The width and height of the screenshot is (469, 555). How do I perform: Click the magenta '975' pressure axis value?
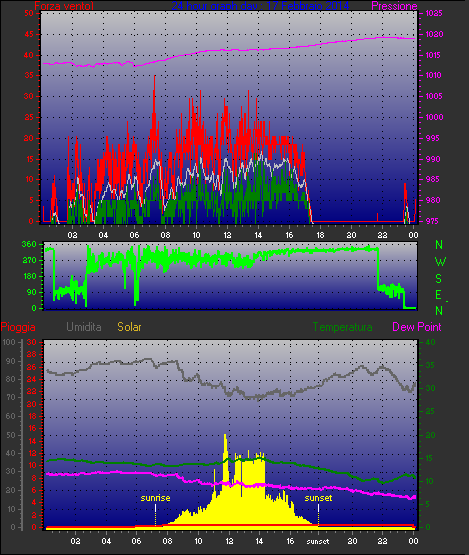pyautogui.click(x=432, y=221)
